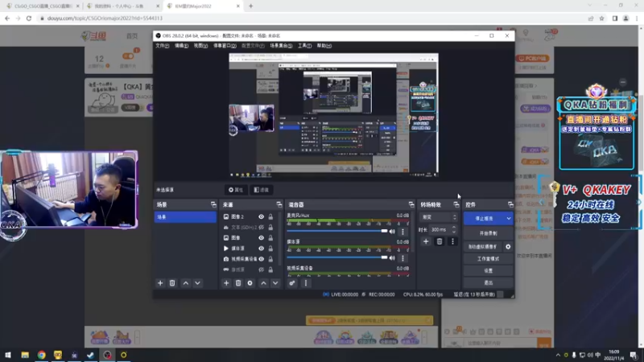Toggle lock on the 文本 (GDI+) 2 source
This screenshot has height=362, width=644.
pyautogui.click(x=270, y=228)
